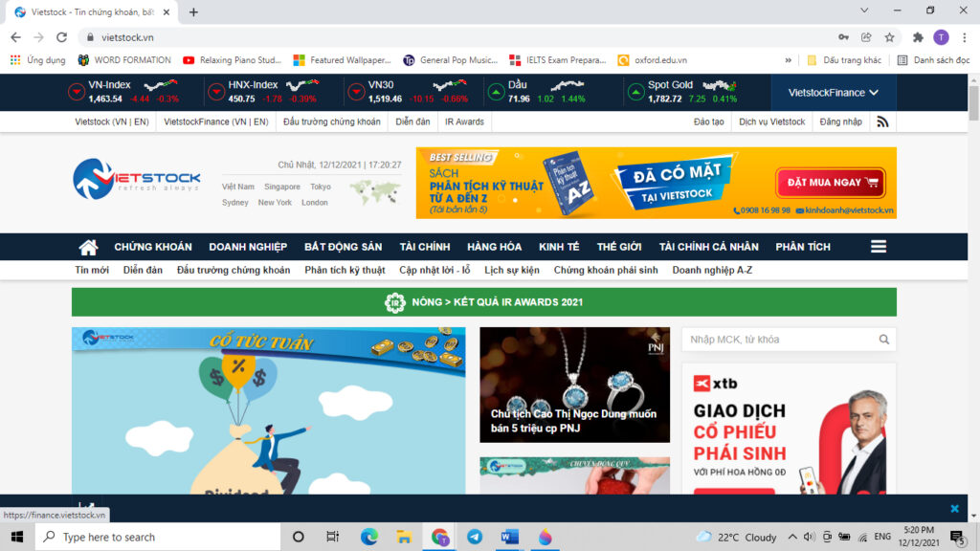
Task: Click KẾT QUẢ IR AWARDS 2021 green banner
Action: point(483,302)
